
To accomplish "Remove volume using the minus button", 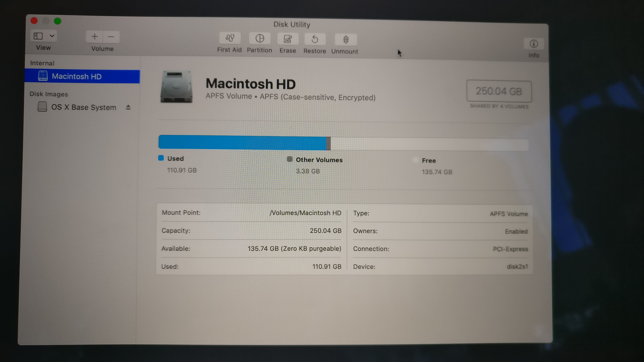I will coord(111,37).
